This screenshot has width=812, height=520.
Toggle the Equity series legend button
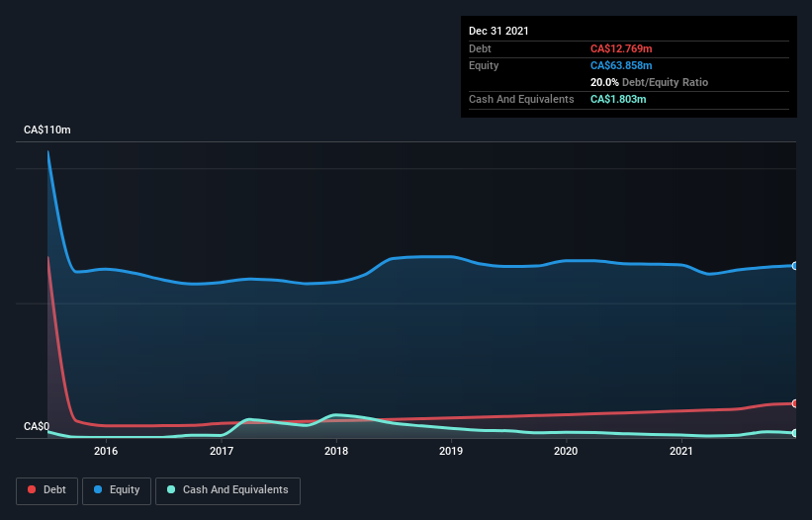coord(117,490)
